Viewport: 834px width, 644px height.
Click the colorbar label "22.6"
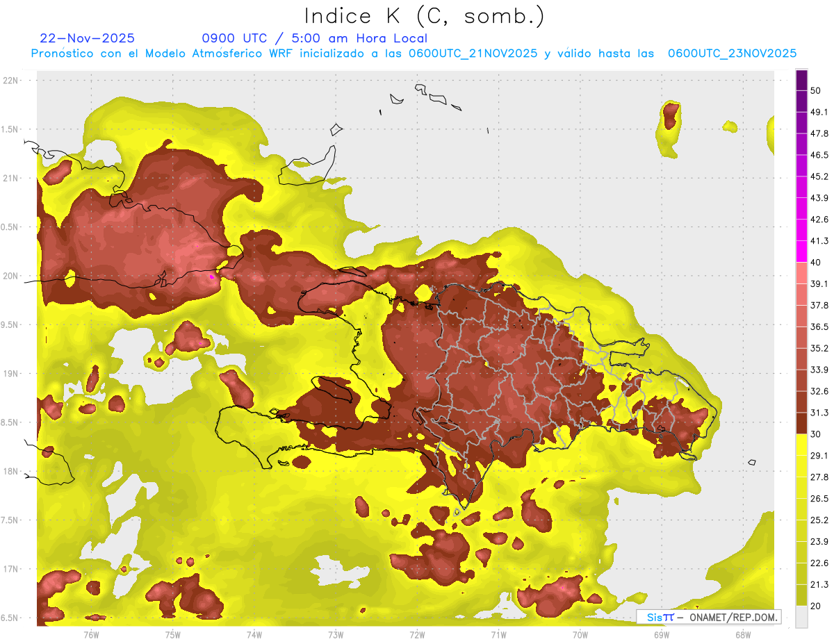[x=819, y=563]
